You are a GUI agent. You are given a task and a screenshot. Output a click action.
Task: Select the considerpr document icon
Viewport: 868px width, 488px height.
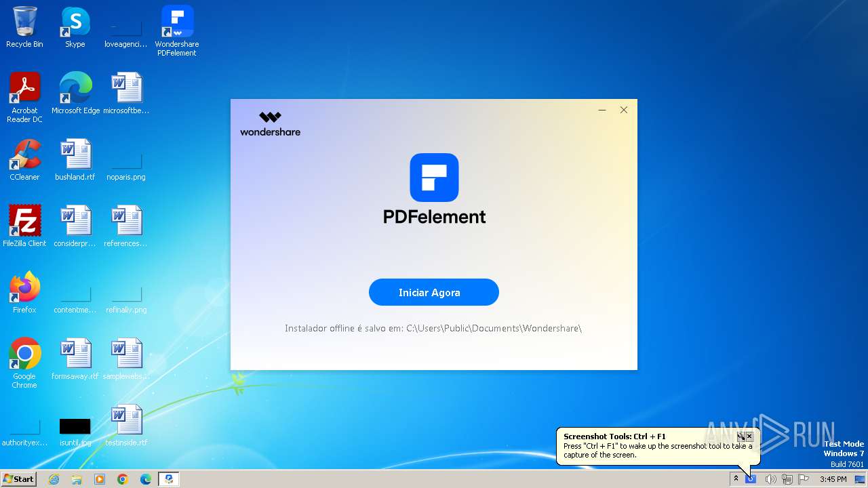[x=75, y=226]
